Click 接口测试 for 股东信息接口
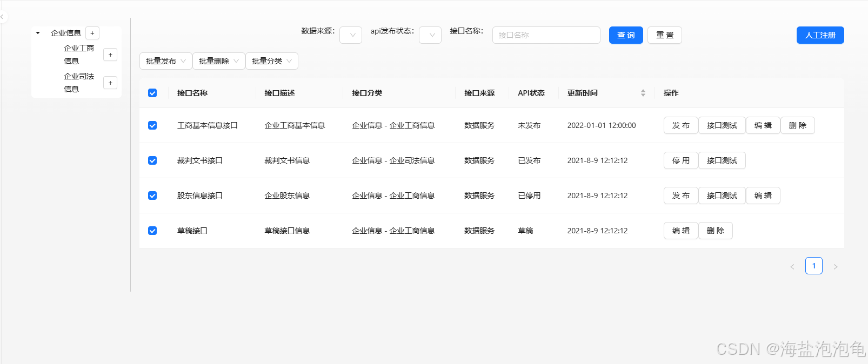The height and width of the screenshot is (364, 868). click(x=722, y=196)
